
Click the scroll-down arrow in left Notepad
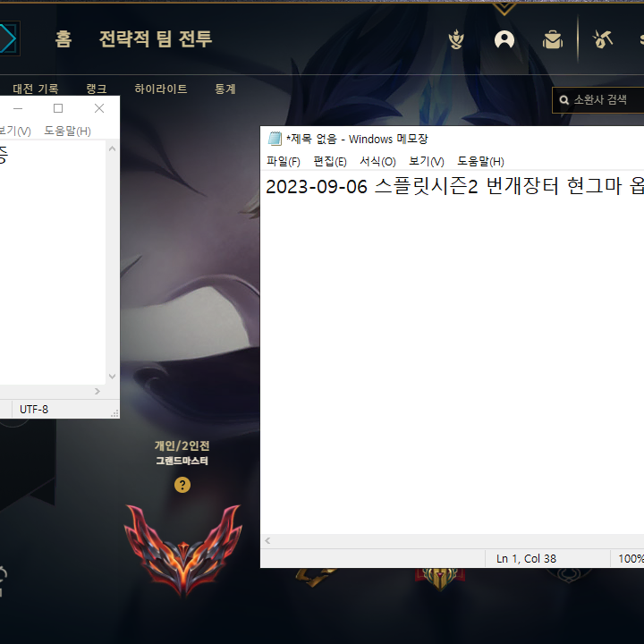click(112, 377)
